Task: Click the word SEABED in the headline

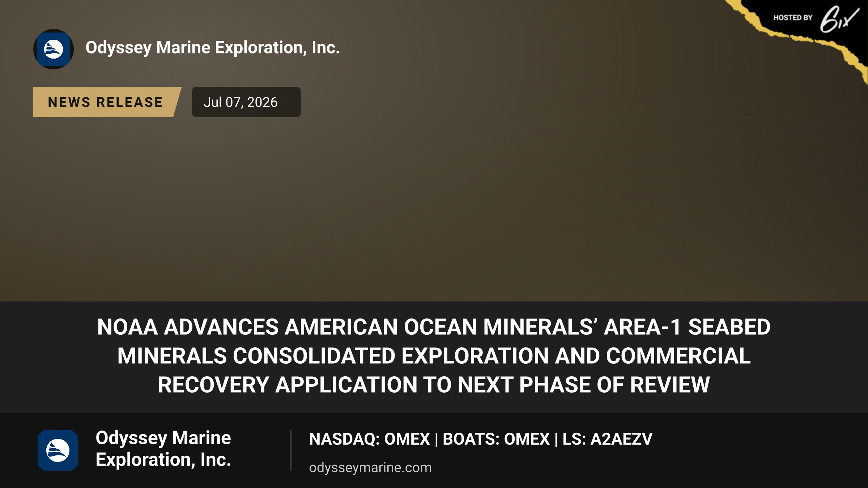Action: (x=729, y=327)
